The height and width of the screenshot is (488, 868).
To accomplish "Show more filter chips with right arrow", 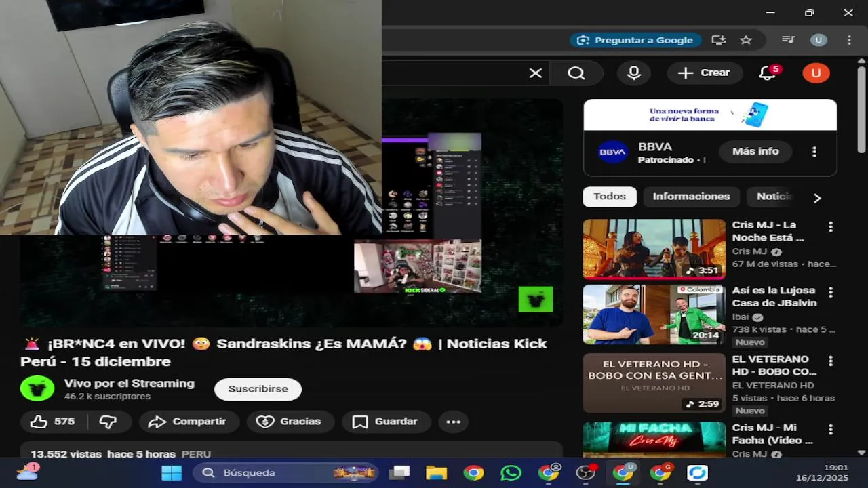I will (x=817, y=197).
